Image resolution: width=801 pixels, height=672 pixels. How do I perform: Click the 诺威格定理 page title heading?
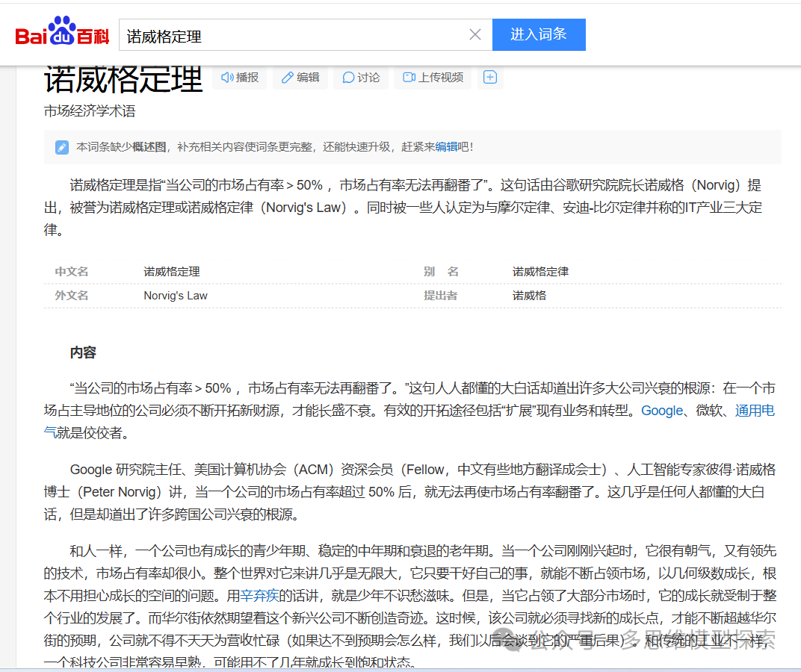pyautogui.click(x=123, y=79)
